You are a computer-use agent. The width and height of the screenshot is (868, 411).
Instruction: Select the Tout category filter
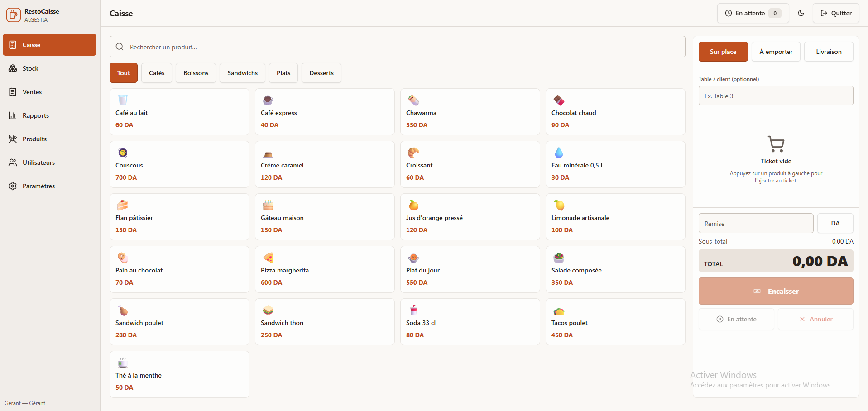(124, 73)
